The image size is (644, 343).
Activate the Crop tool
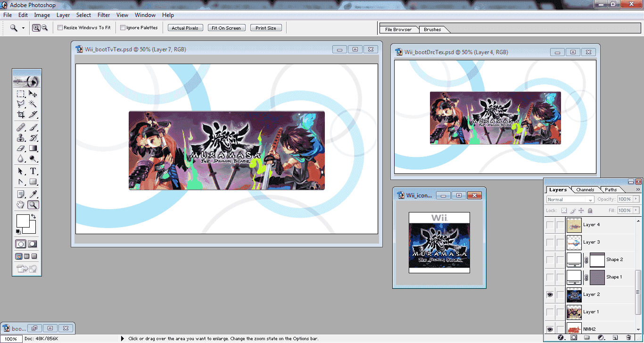coord(21,114)
